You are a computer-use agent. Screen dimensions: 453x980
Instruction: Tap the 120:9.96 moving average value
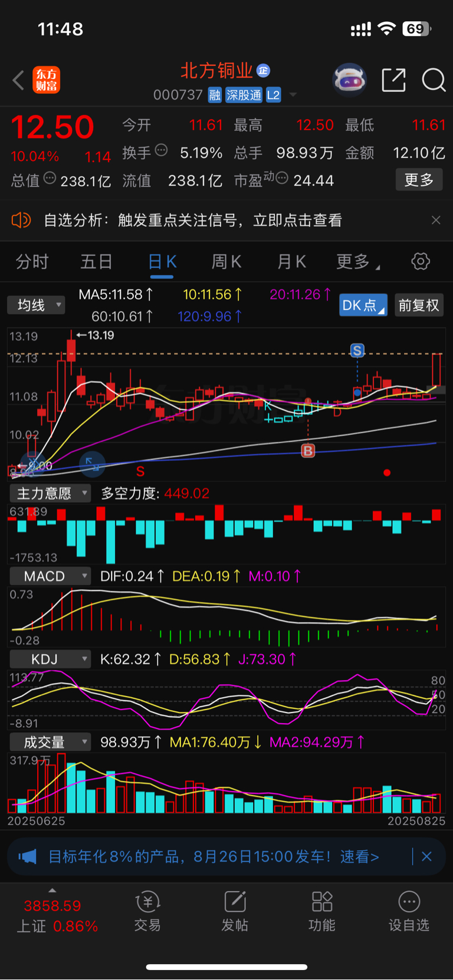pyautogui.click(x=210, y=316)
